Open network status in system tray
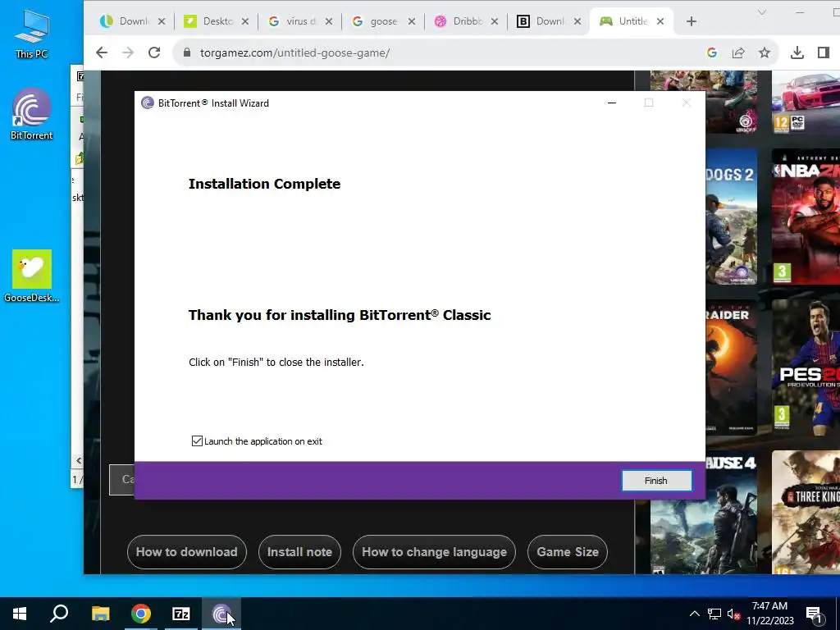The width and height of the screenshot is (840, 630). (714, 614)
